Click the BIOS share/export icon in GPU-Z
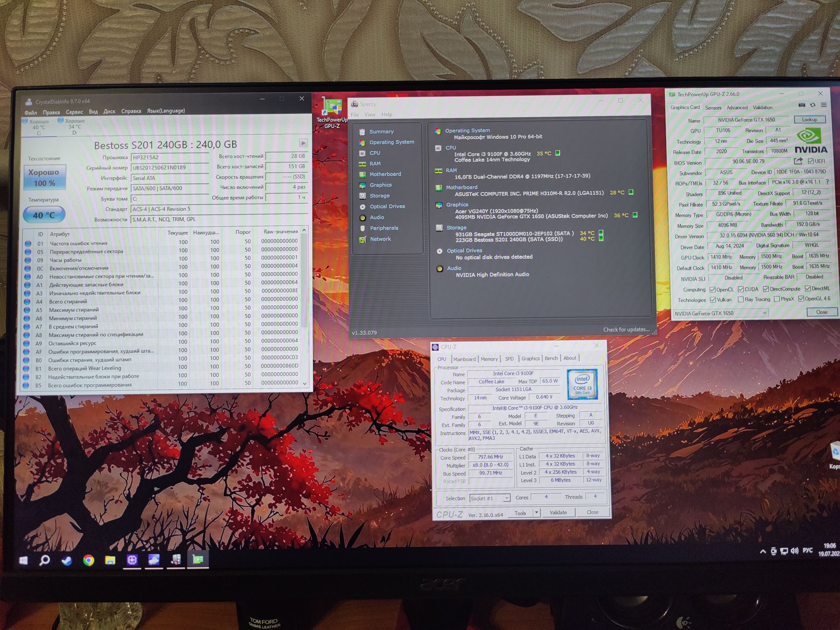 798,161
